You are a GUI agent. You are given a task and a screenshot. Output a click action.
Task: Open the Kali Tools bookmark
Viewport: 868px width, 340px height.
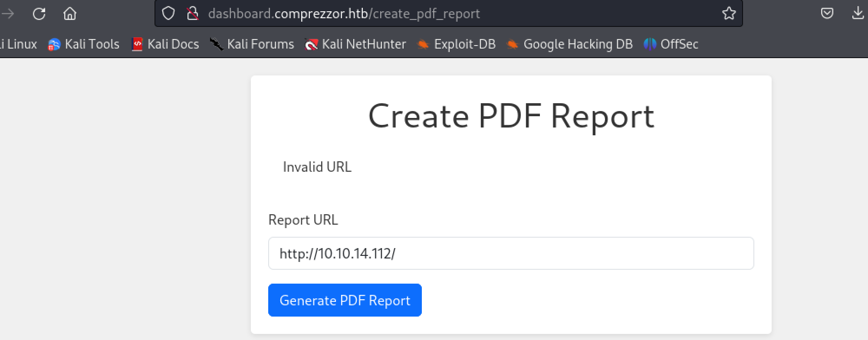84,44
